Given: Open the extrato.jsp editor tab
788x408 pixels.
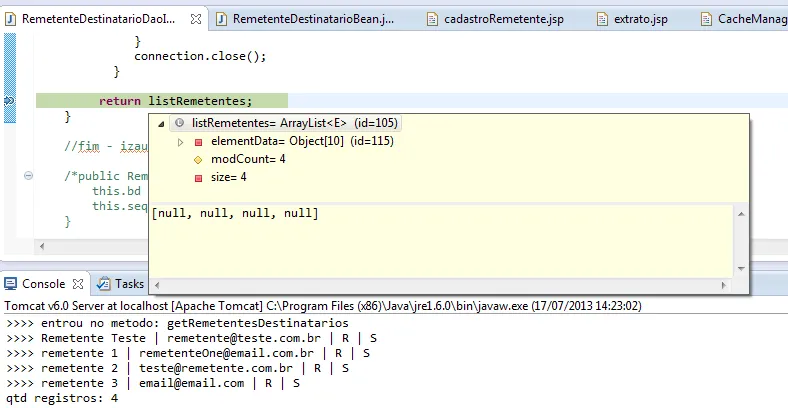Looking at the screenshot, I should (x=632, y=19).
